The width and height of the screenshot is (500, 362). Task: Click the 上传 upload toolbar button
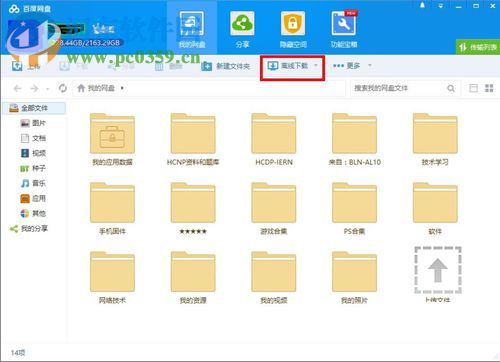[x=26, y=66]
